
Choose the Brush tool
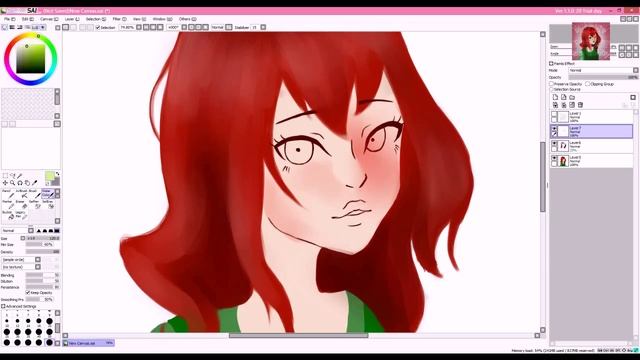point(34,194)
